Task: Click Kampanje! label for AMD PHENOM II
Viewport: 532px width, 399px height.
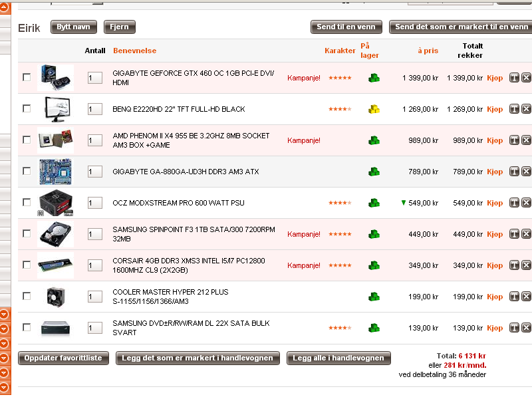Action: coord(304,140)
